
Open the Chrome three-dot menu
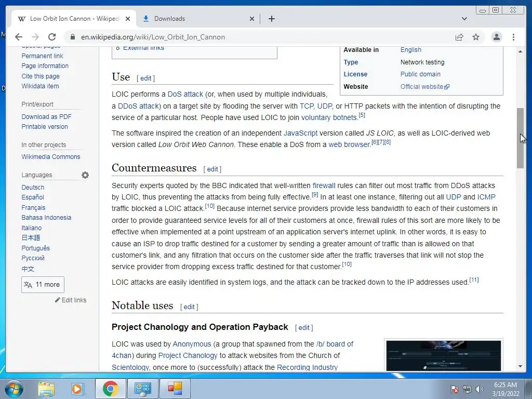tap(513, 37)
